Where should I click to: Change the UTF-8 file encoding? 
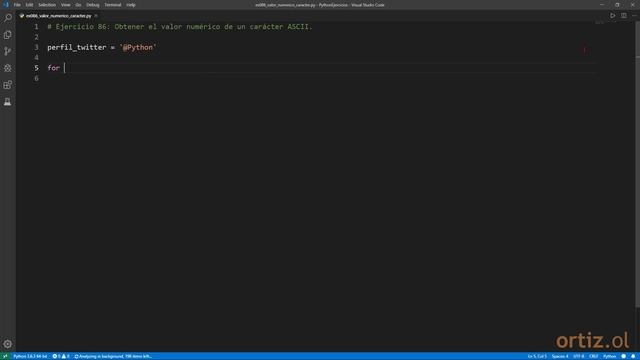(x=578, y=356)
